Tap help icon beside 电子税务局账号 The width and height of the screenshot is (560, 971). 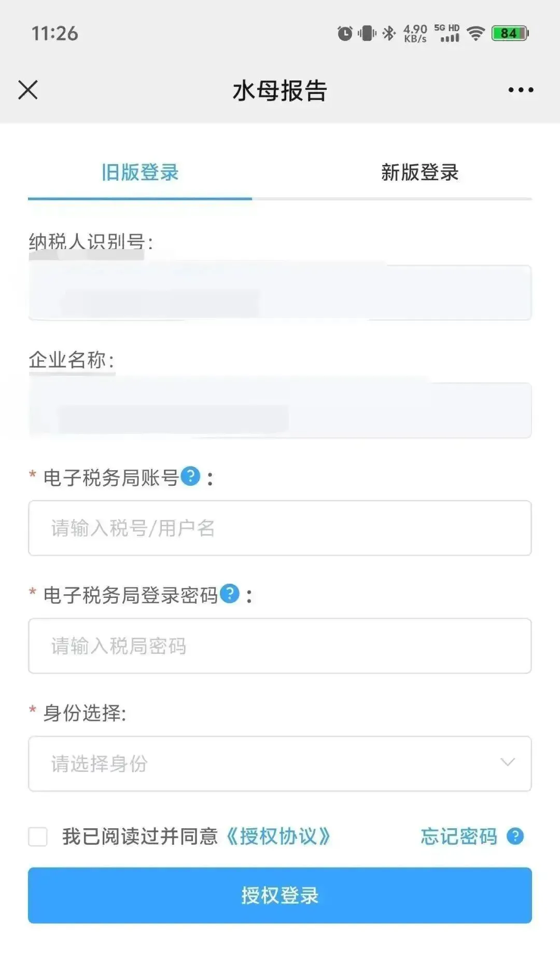point(190,476)
